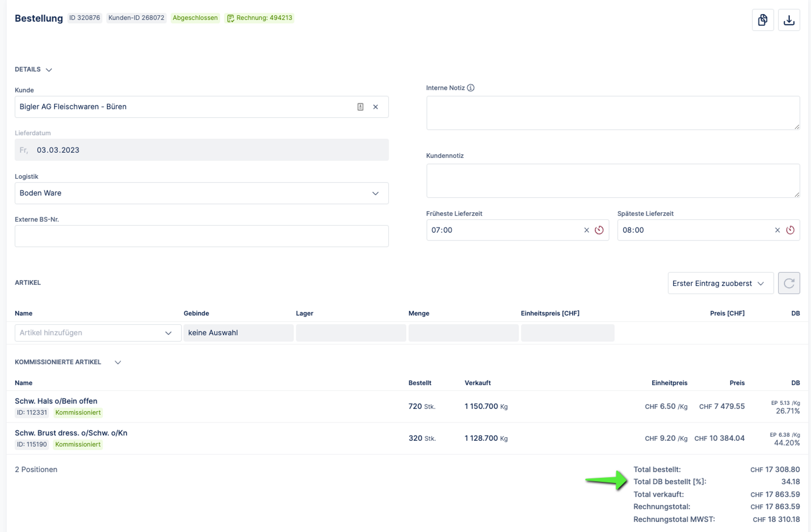Click info icon next to Interne Notiz

click(x=470, y=88)
